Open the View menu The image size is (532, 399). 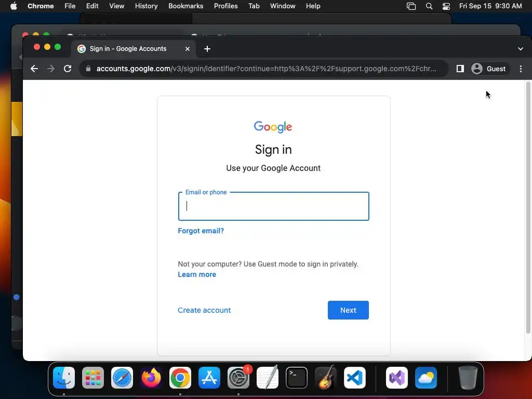pyautogui.click(x=117, y=6)
